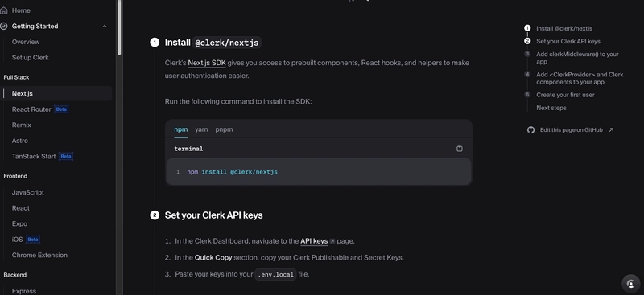The width and height of the screenshot is (644, 295).
Task: Switch to the pnpm tab
Action: 224,129
